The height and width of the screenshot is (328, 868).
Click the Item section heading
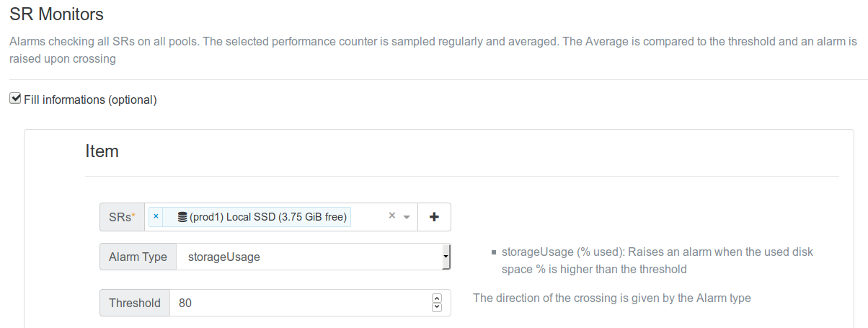click(x=102, y=151)
